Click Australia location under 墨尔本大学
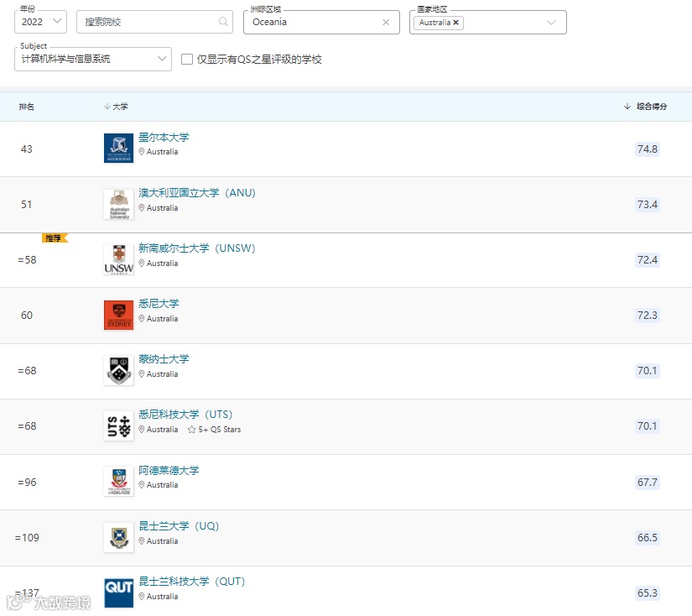 (x=163, y=151)
